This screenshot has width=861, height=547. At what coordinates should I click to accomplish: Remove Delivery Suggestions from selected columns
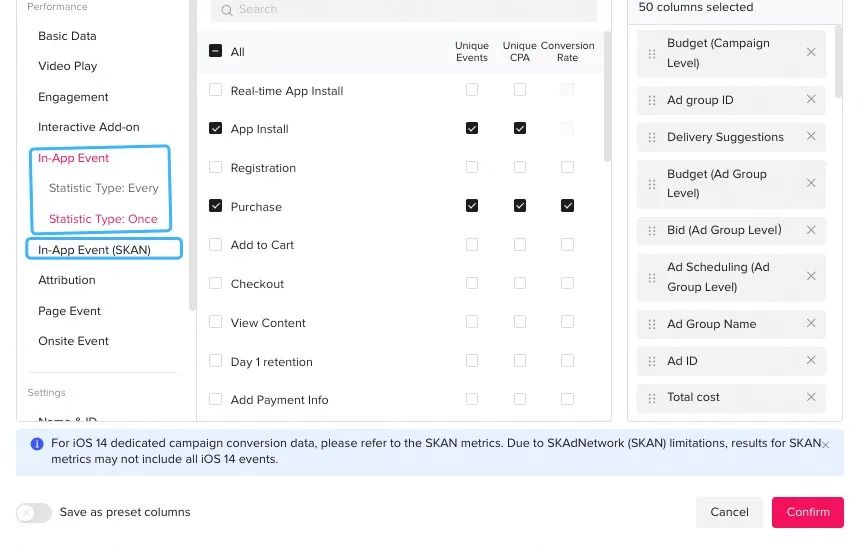tap(811, 137)
